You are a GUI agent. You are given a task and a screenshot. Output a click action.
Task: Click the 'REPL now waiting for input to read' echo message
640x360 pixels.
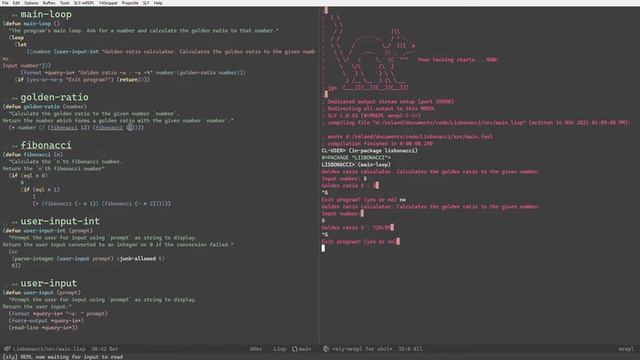[63, 357]
